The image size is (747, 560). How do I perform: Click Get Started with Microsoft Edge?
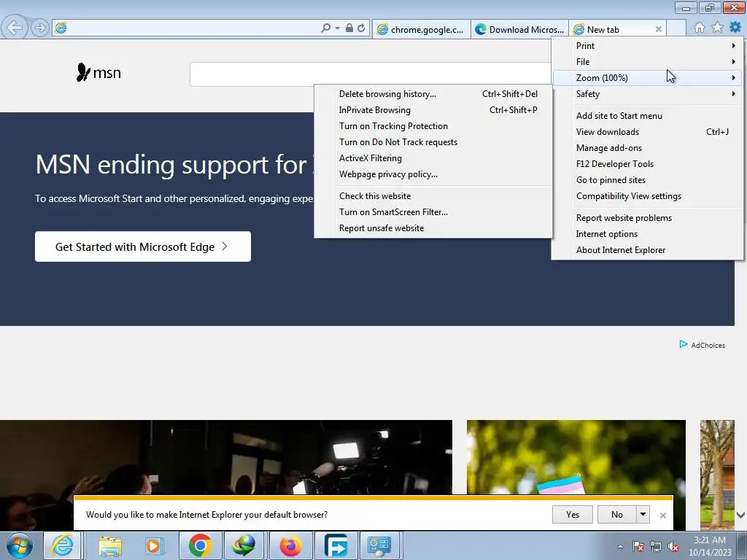(x=143, y=246)
